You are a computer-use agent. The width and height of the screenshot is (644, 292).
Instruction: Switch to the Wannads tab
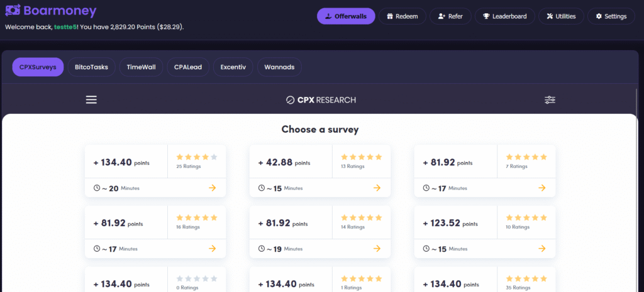click(279, 67)
